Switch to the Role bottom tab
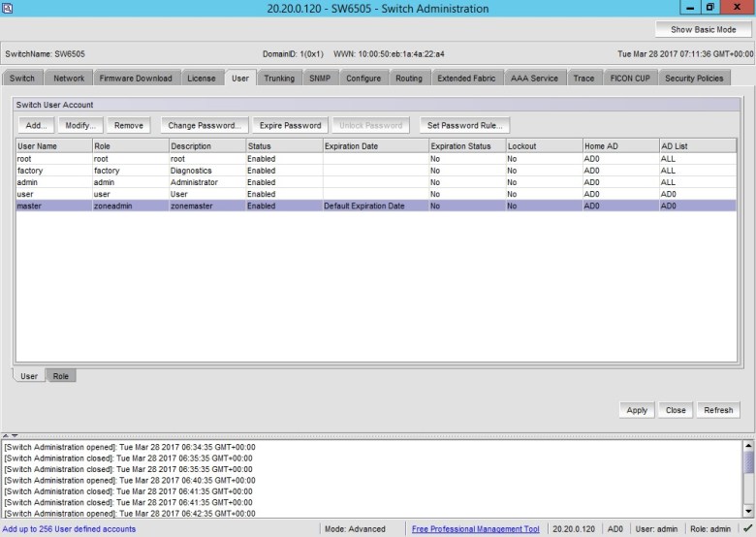This screenshot has height=537, width=756. (61, 376)
